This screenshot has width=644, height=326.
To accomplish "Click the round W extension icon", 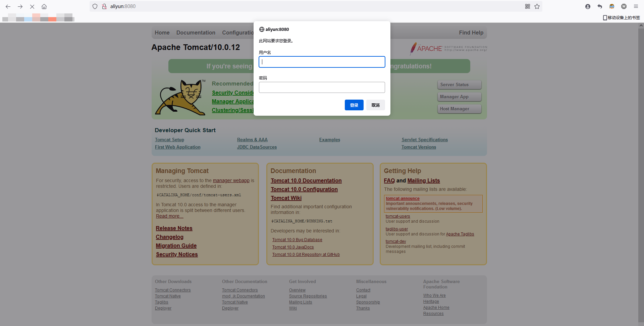I will 624,6.
